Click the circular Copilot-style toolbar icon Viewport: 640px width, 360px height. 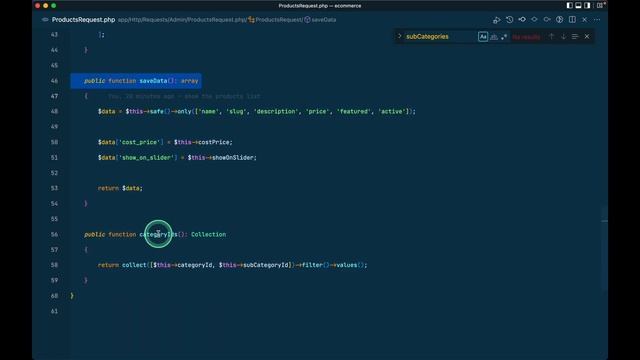point(560,20)
